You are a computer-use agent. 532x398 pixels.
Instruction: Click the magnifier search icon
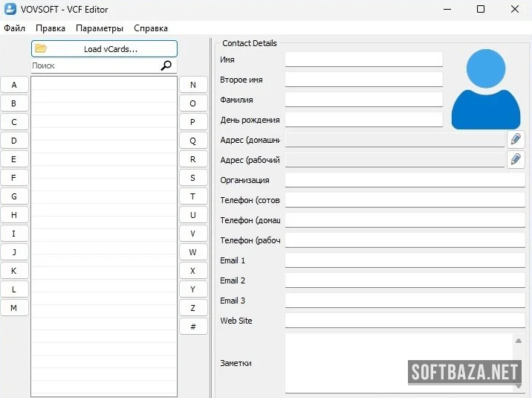click(x=166, y=66)
